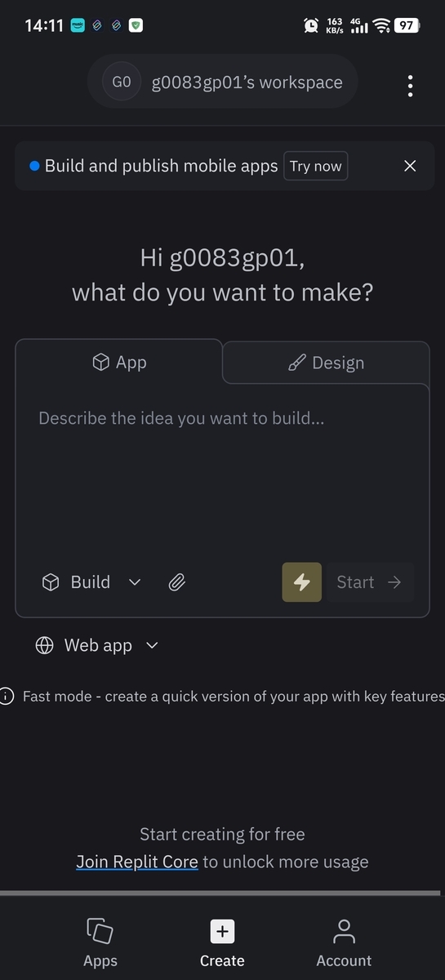Toggle Fast mode lightning bolt
Screen dimensions: 445x980
click(x=302, y=582)
